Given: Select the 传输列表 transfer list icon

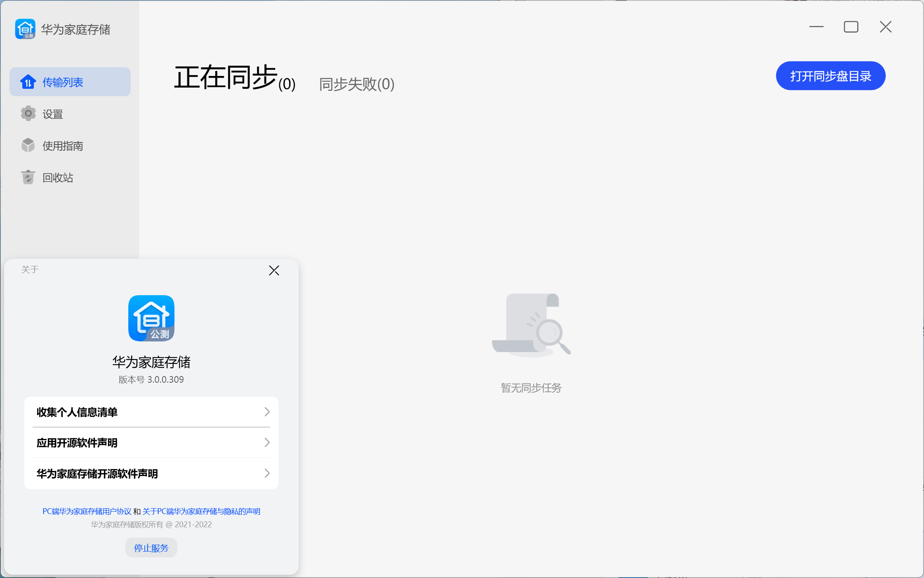Looking at the screenshot, I should (28, 82).
